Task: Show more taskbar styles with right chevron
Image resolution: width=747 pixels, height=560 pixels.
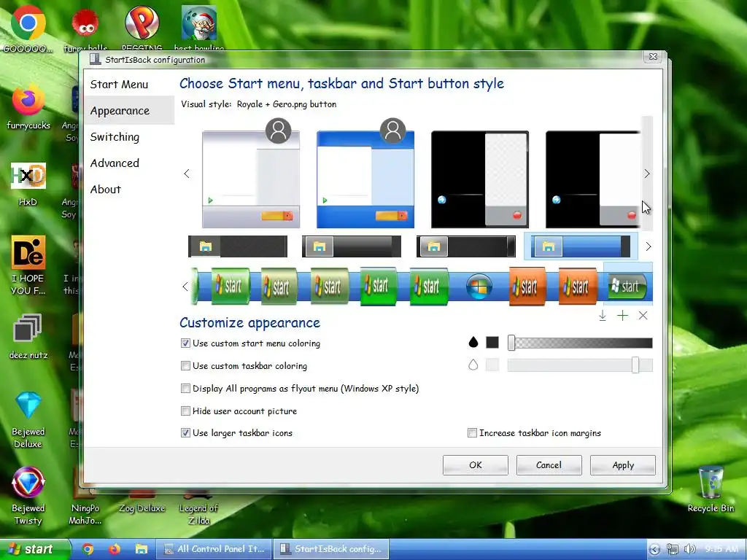Action: click(x=648, y=246)
